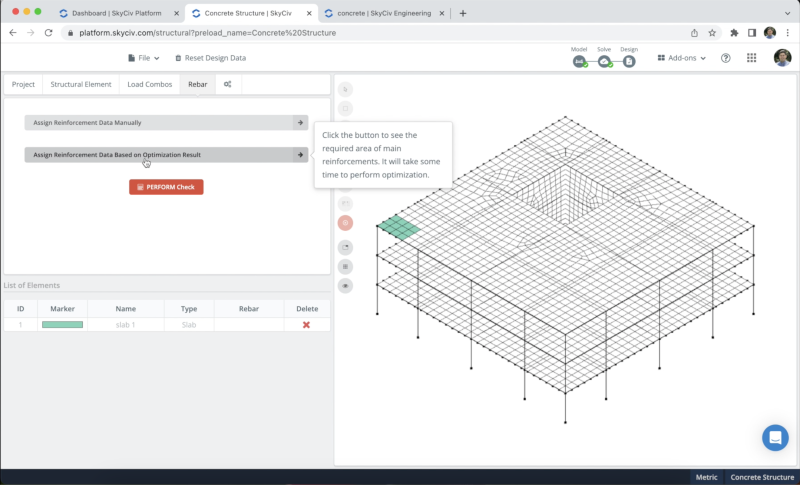Switch to the Project tab
Viewport: 800px width, 485px height.
(23, 84)
